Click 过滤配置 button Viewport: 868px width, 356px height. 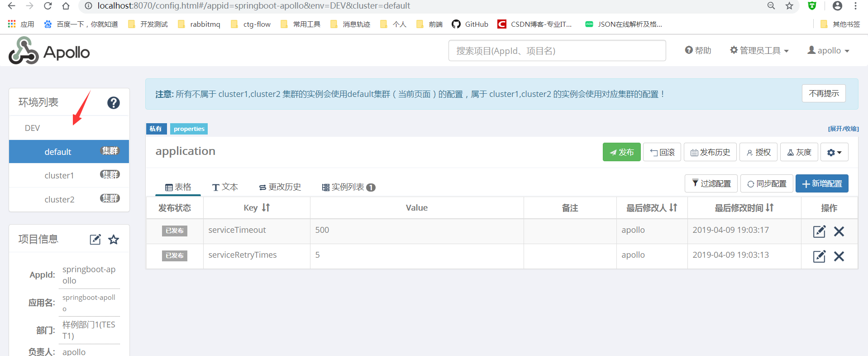point(711,183)
